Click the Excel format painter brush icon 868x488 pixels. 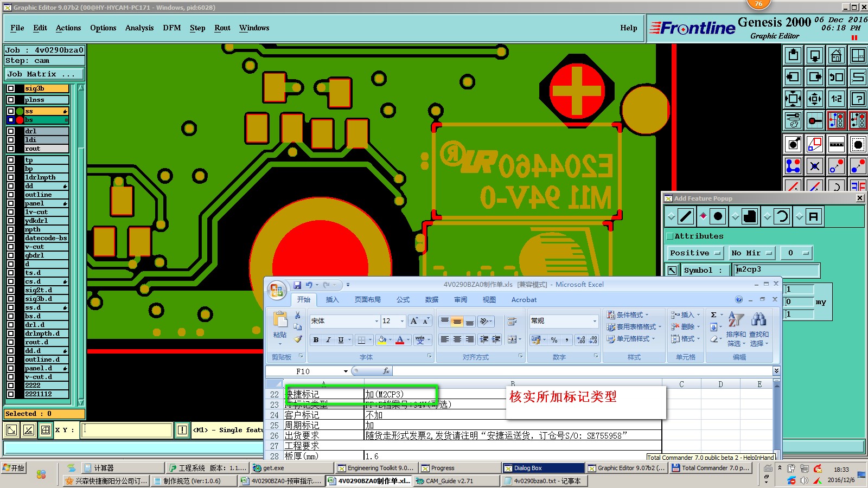pyautogui.click(x=298, y=339)
